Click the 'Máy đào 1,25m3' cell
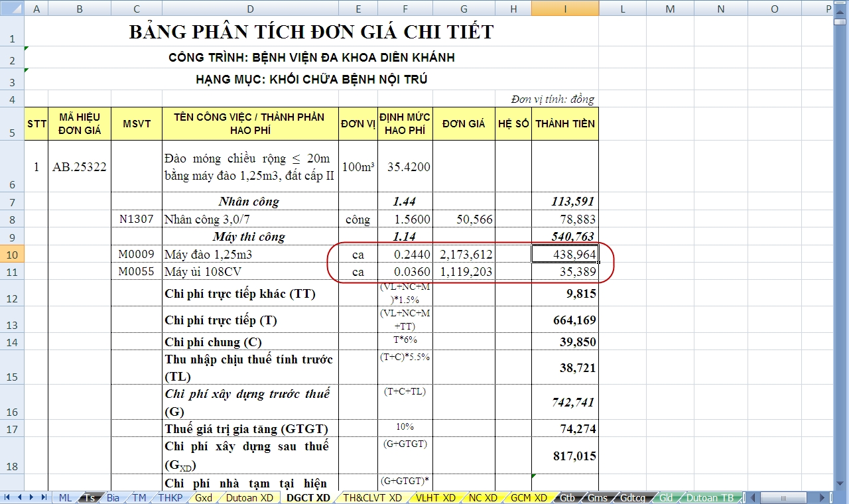 click(250, 254)
